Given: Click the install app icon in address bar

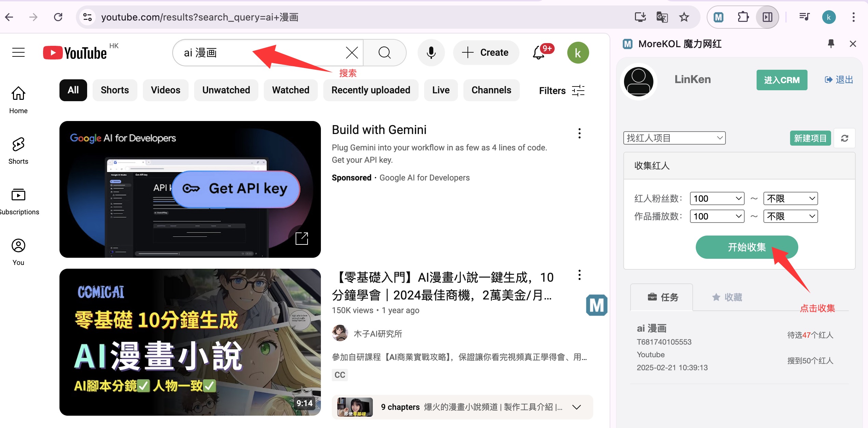Looking at the screenshot, I should [640, 17].
